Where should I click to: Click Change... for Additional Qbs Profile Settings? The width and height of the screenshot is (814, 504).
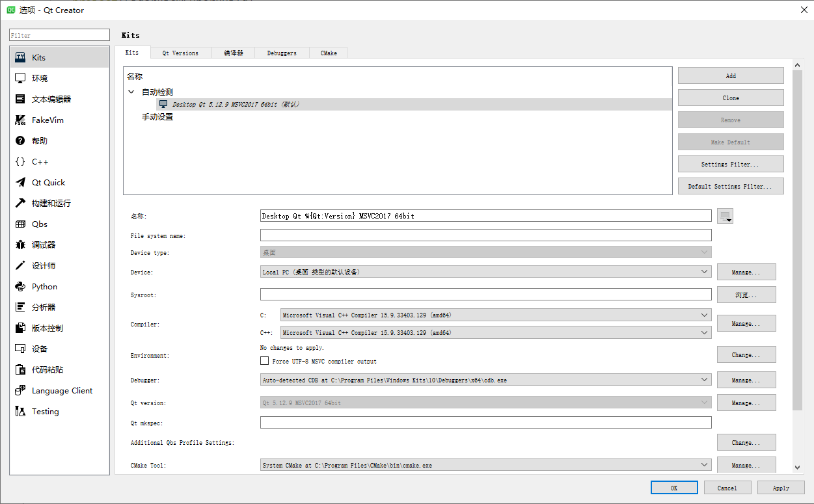[746, 442]
